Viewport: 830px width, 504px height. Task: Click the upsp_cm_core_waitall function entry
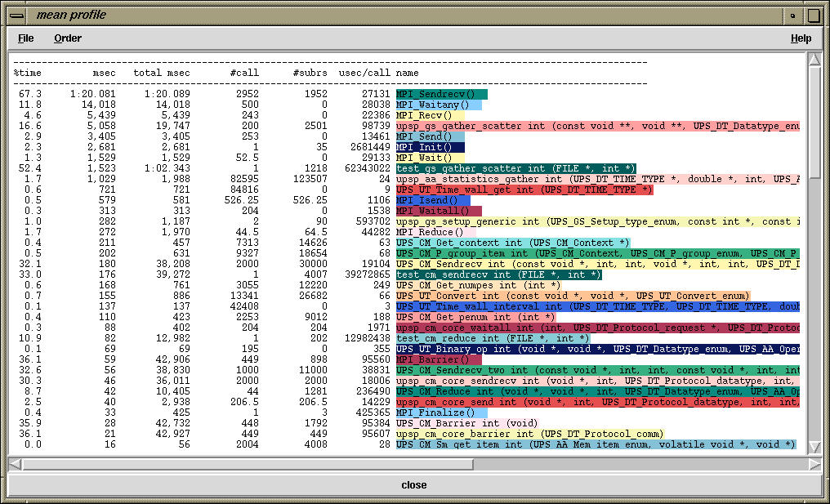pos(598,328)
